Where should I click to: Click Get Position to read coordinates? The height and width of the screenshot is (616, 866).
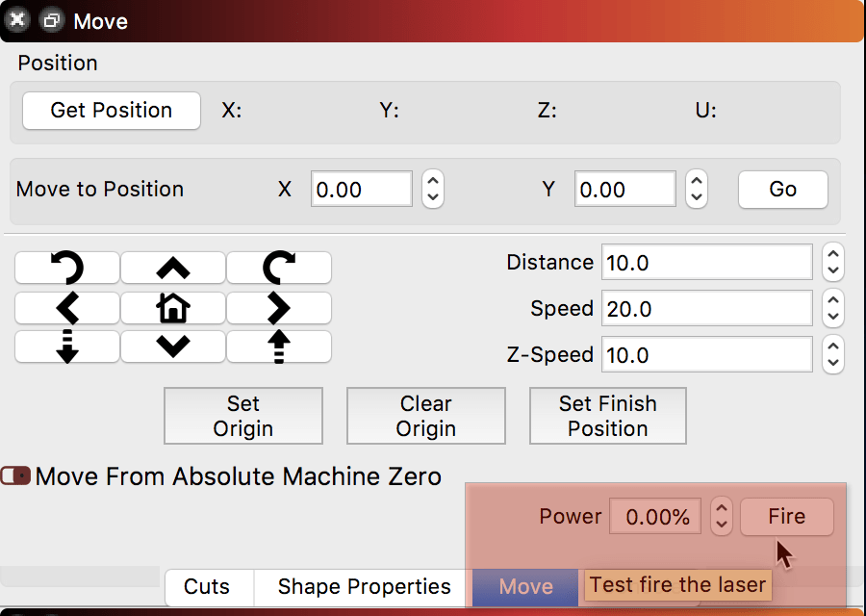(x=111, y=111)
